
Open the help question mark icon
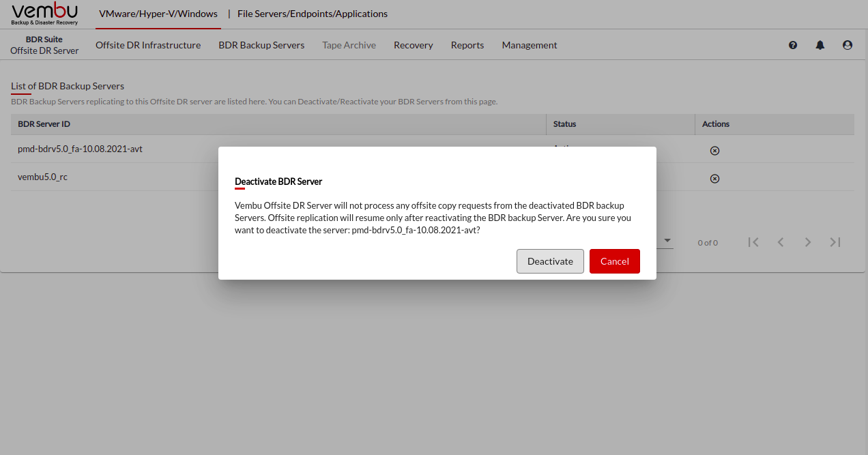click(793, 45)
